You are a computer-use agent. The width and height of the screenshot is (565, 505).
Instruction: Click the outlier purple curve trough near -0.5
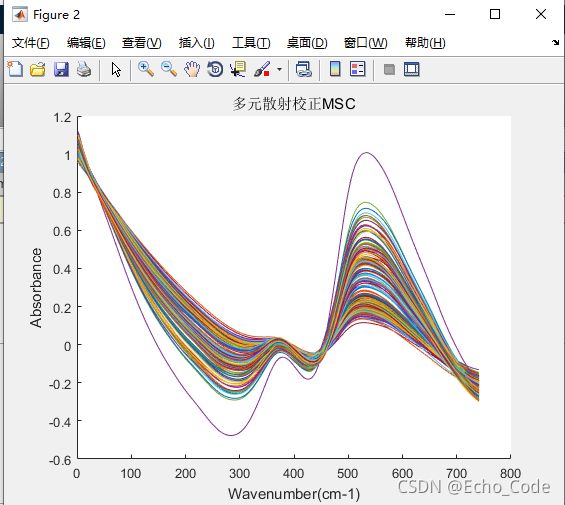[x=231, y=435]
